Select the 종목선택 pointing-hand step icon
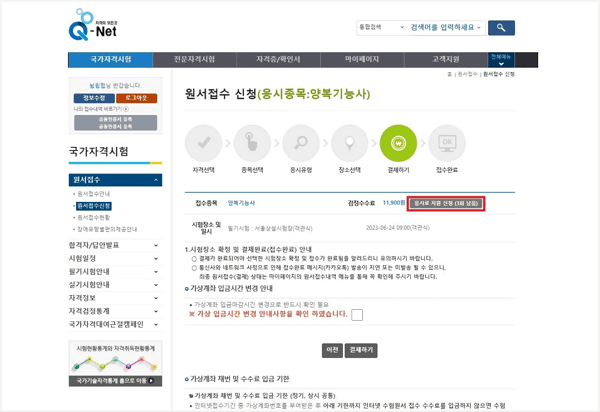This screenshot has height=412, width=600. point(252,143)
